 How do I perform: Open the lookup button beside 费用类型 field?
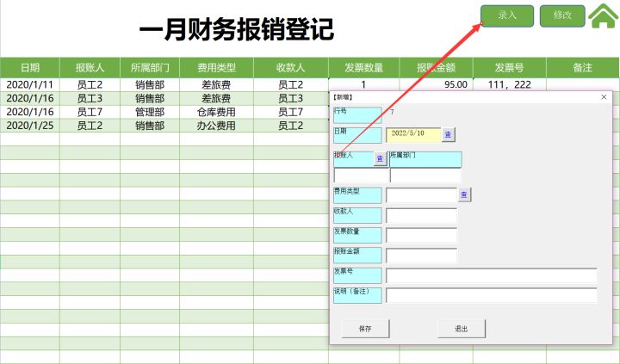click(465, 194)
